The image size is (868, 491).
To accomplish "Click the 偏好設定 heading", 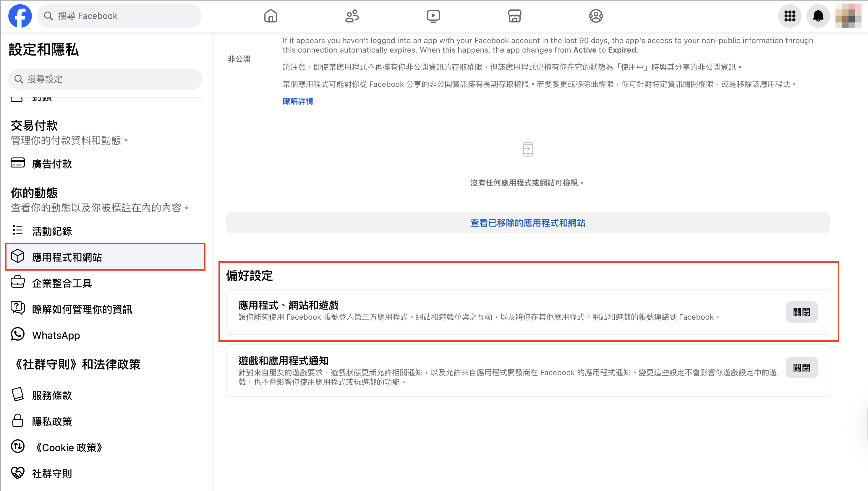I will pos(250,276).
